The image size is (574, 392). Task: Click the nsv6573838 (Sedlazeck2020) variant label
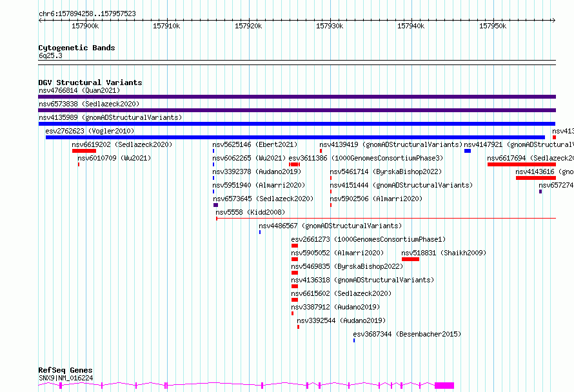tap(89, 104)
